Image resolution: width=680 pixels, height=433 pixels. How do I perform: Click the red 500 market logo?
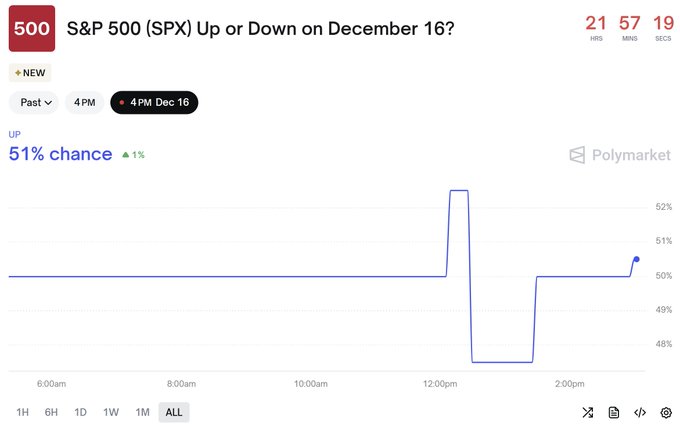[32, 27]
